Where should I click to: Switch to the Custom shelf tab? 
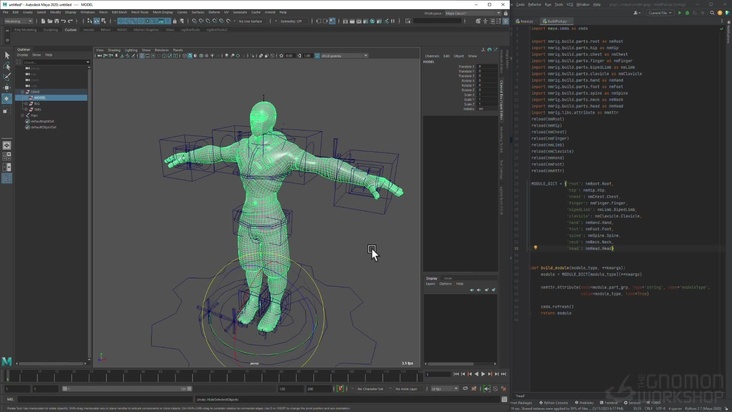pyautogui.click(x=70, y=30)
